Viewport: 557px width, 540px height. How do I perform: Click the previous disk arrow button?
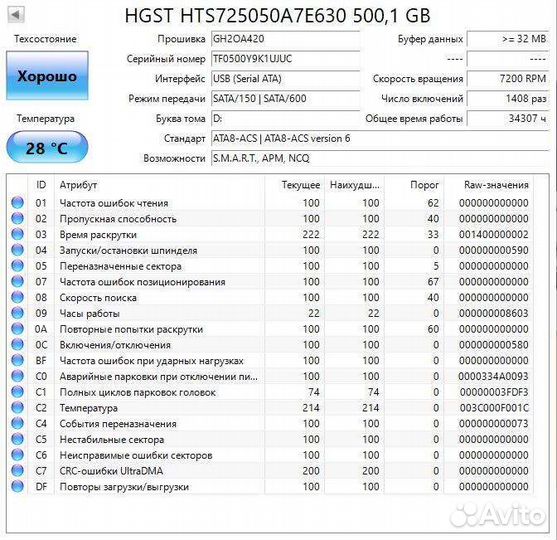coord(16,15)
